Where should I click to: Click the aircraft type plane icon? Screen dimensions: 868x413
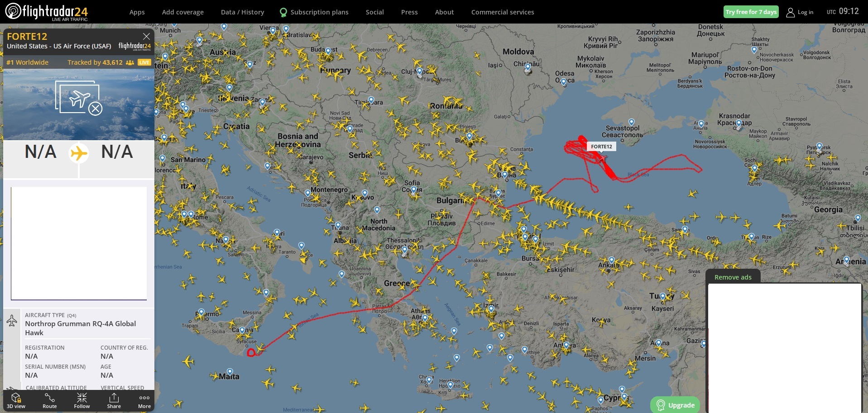[12, 321]
